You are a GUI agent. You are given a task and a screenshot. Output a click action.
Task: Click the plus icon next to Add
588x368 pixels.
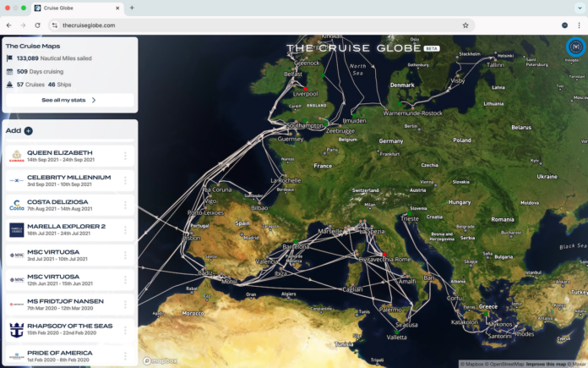28,131
